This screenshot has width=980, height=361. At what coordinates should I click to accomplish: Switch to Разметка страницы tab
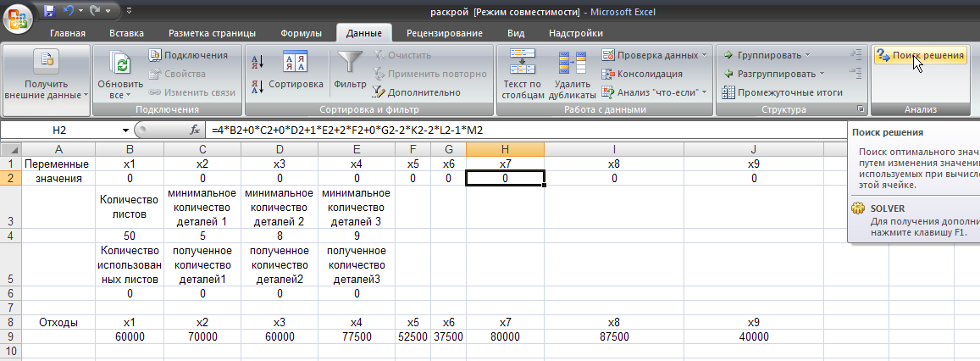click(x=212, y=33)
